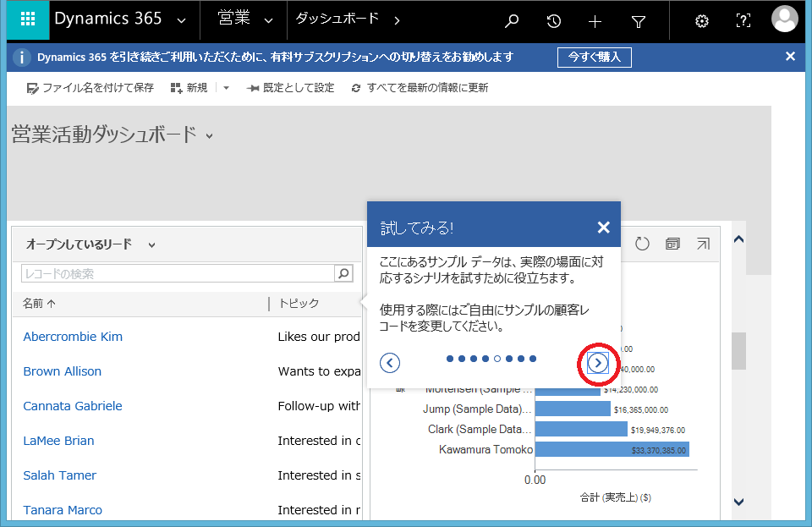812x527 pixels.
Task: Click the Clark (Sample Data) chart bar
Action: coord(581,429)
